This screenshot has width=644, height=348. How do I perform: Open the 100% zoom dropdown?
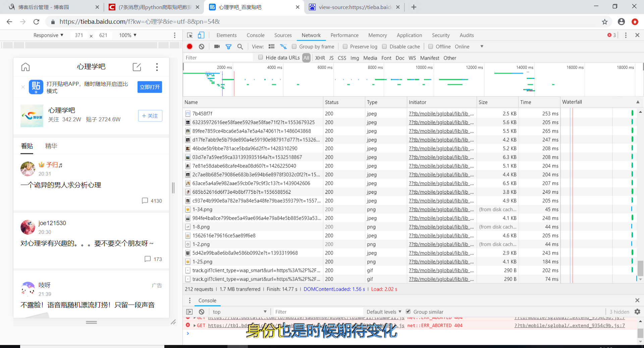click(128, 35)
